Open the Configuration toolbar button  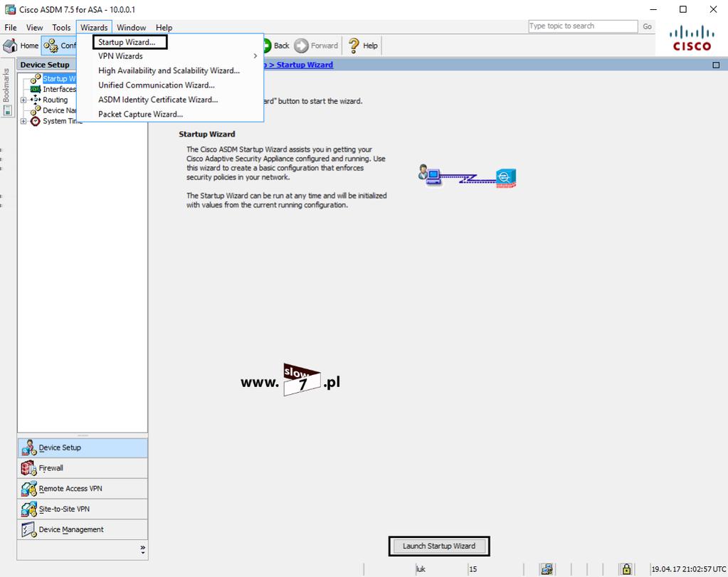pos(60,46)
